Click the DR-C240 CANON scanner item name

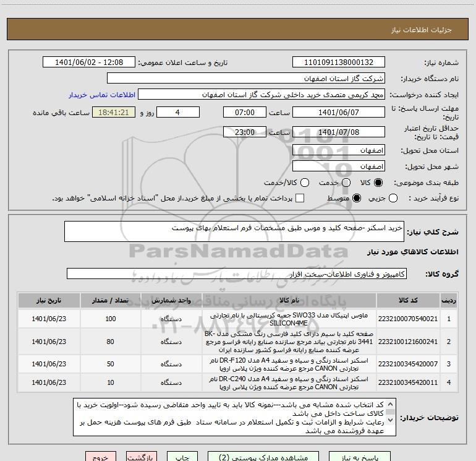point(289,382)
